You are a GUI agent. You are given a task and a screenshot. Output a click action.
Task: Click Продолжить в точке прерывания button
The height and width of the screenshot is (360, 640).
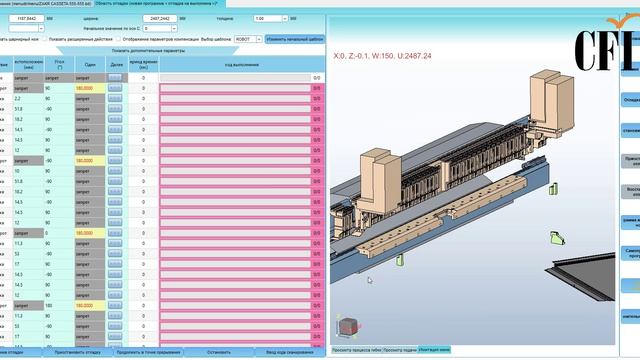[149, 352]
